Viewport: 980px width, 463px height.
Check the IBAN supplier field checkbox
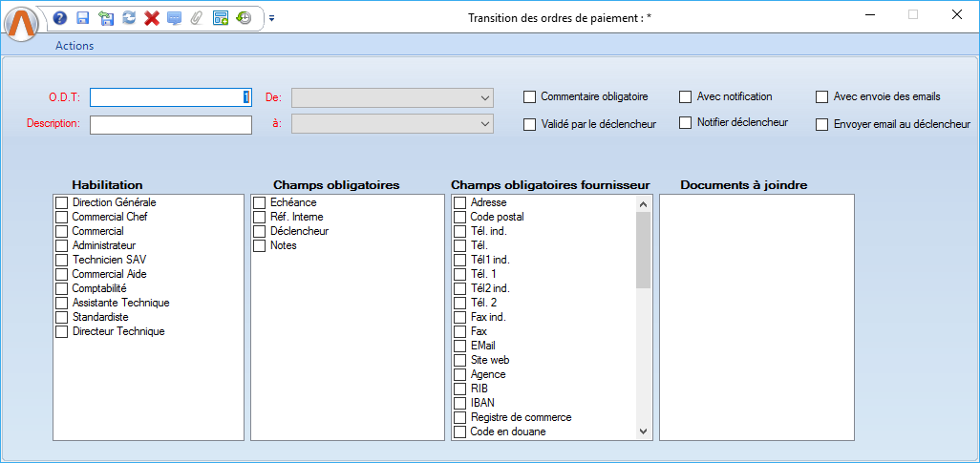click(460, 403)
